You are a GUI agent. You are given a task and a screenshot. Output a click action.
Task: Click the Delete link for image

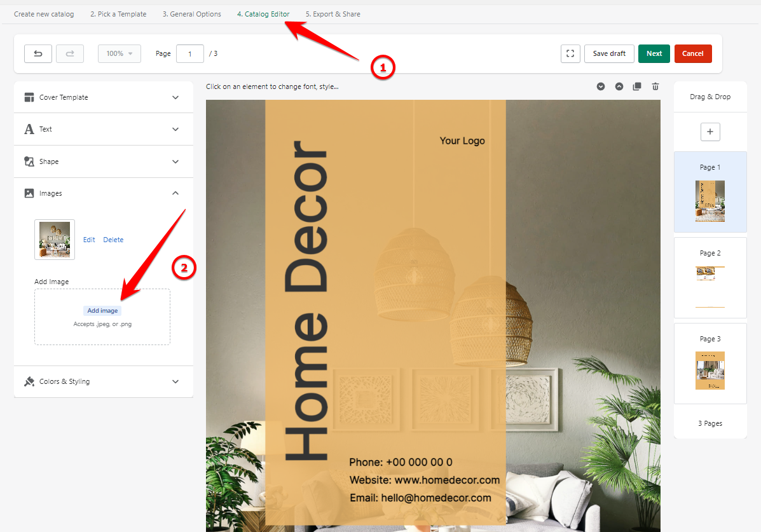113,240
